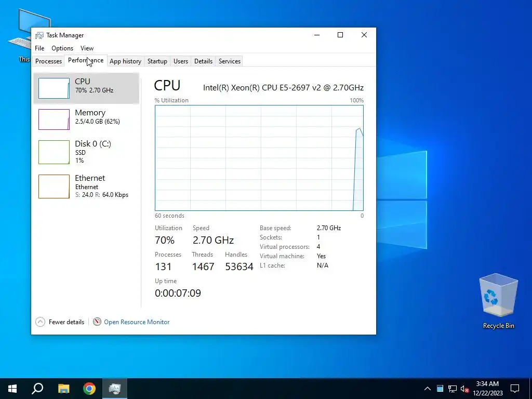Click the Task Manager title bar icon
The width and height of the screenshot is (532, 399).
(39, 35)
